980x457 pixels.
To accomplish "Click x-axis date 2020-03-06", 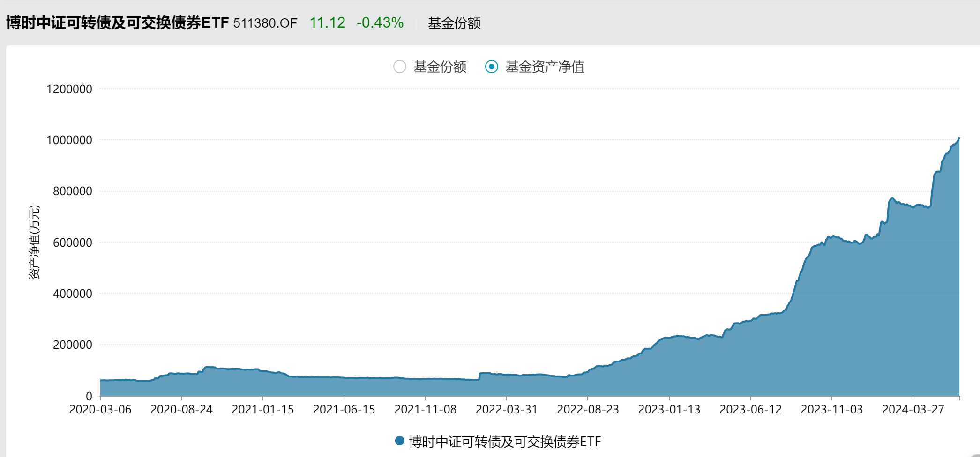I will tap(100, 409).
